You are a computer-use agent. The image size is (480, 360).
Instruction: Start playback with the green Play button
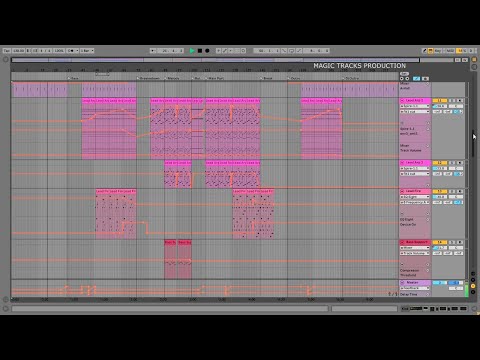pyautogui.click(x=192, y=51)
